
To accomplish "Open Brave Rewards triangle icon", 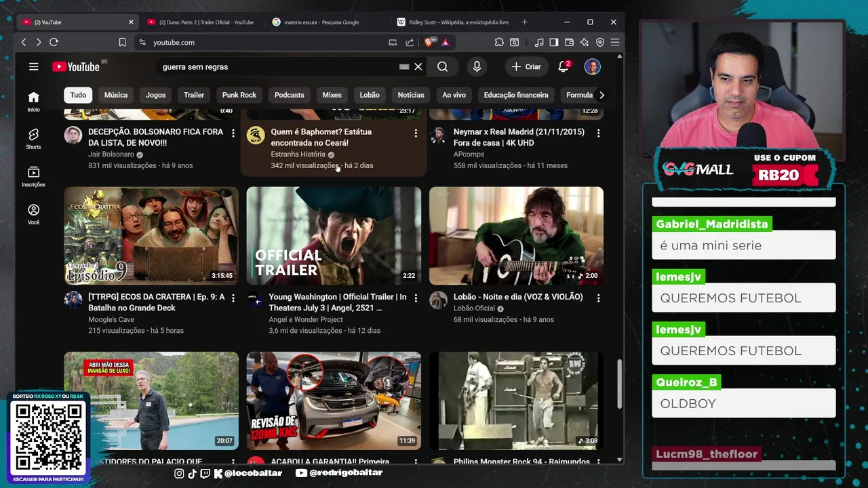I will (x=446, y=42).
